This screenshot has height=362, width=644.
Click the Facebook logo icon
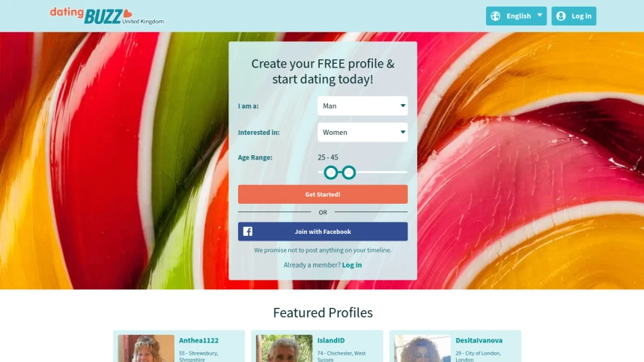tap(248, 232)
